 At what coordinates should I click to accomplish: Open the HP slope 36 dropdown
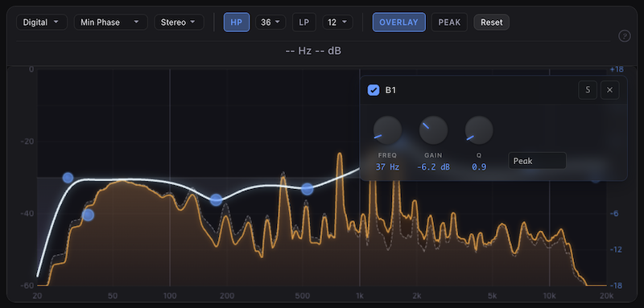tap(270, 23)
